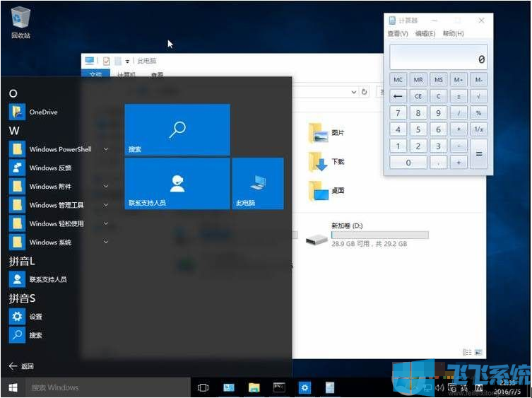Open the command prompt taskbar icon
The width and height of the screenshot is (532, 398).
pyautogui.click(x=280, y=387)
